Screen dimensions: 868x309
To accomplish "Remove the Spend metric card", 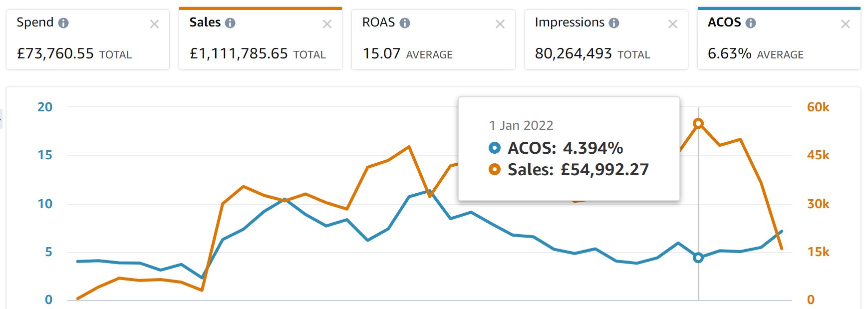I will [154, 24].
